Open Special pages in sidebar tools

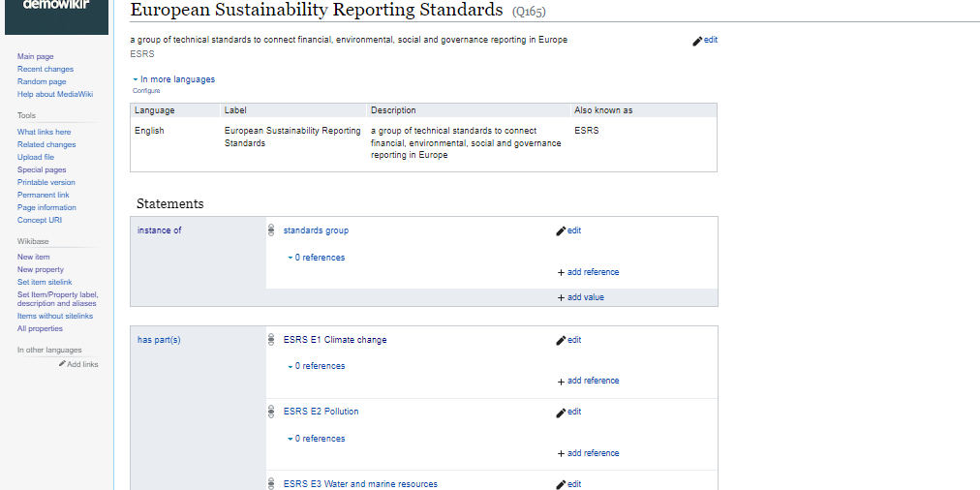point(42,169)
